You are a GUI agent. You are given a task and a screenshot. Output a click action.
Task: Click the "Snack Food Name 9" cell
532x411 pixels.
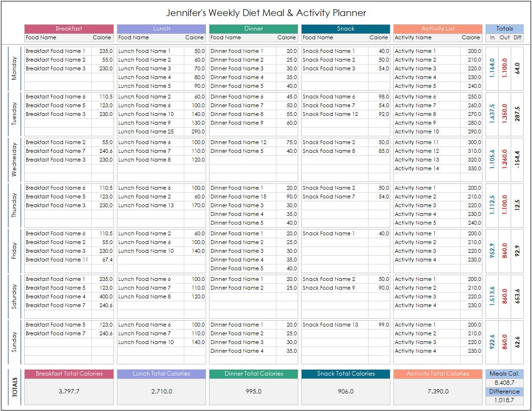pyautogui.click(x=335, y=288)
